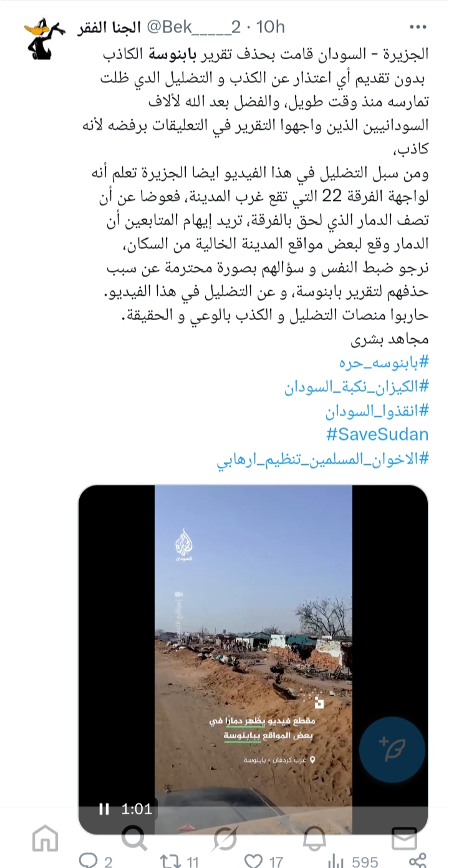Repost the tweet with 11 reposts
Screen dimensions: 449x868
pyautogui.click(x=180, y=861)
